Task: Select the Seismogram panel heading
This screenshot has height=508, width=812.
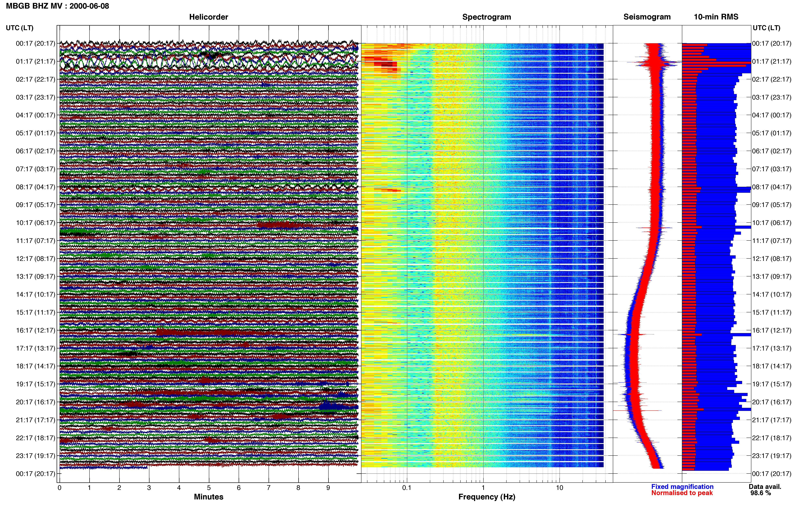Action: click(x=647, y=17)
